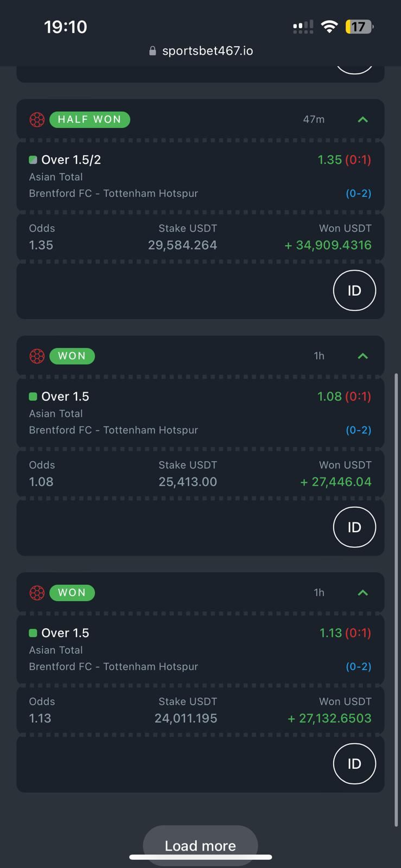Open the Brentford FC - Tottenham Hotspur match on the Half Won bet

click(113, 193)
